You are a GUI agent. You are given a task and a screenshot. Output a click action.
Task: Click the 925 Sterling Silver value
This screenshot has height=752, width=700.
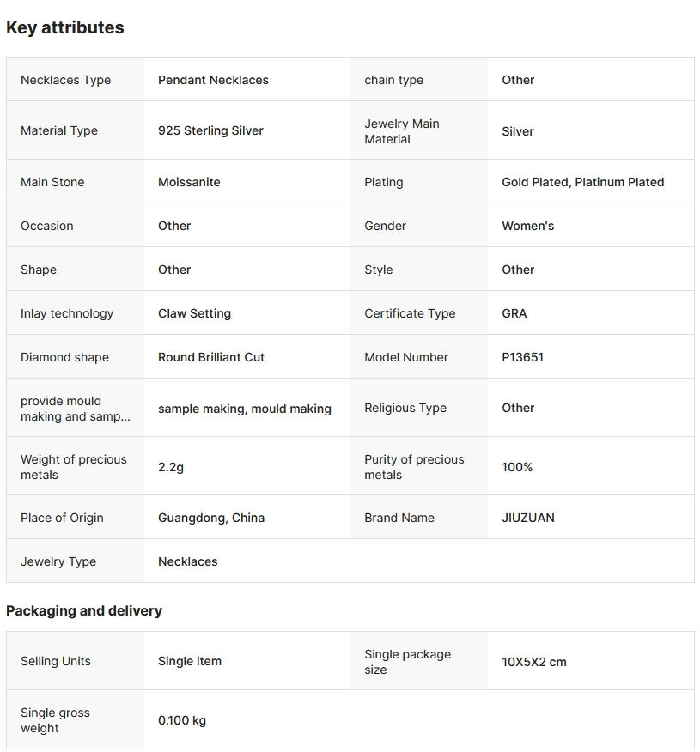(x=210, y=130)
